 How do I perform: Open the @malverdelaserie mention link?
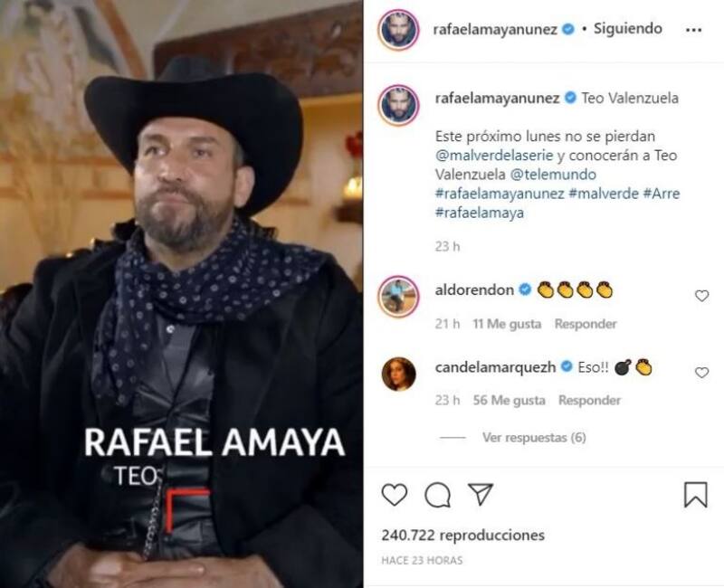pos(494,156)
